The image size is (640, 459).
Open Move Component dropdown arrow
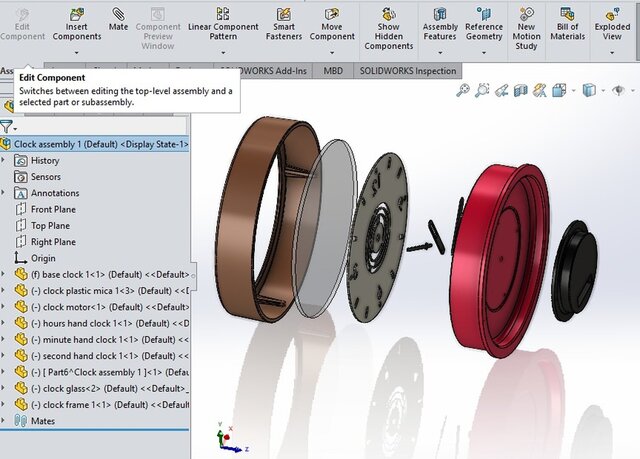pos(332,53)
